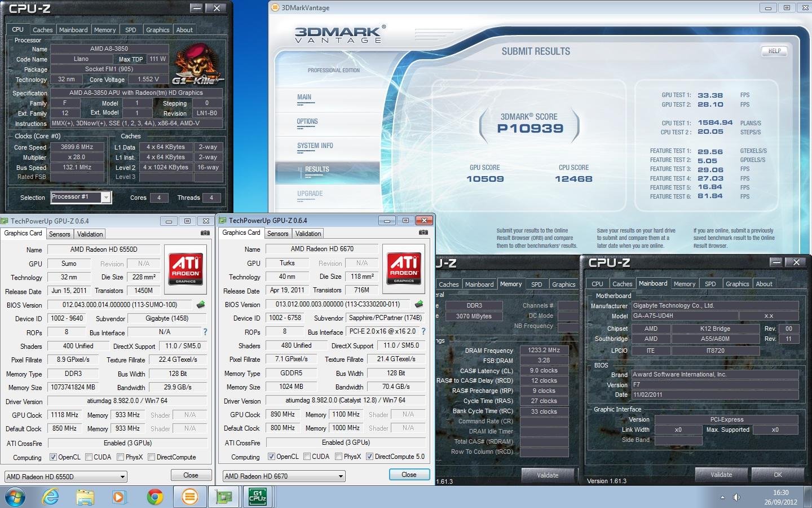Viewport: 812px width, 508px height.
Task: Open Processor #1 selection dropdown in CPU-Z
Action: coord(105,197)
